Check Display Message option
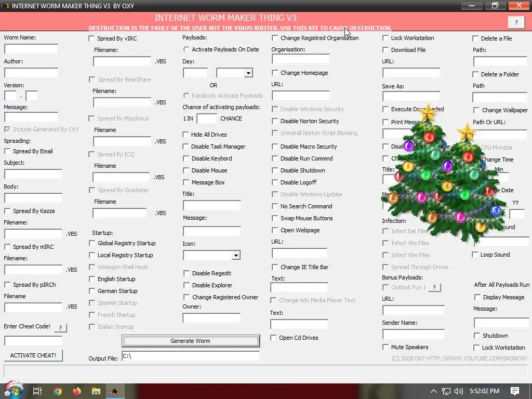 point(477,297)
